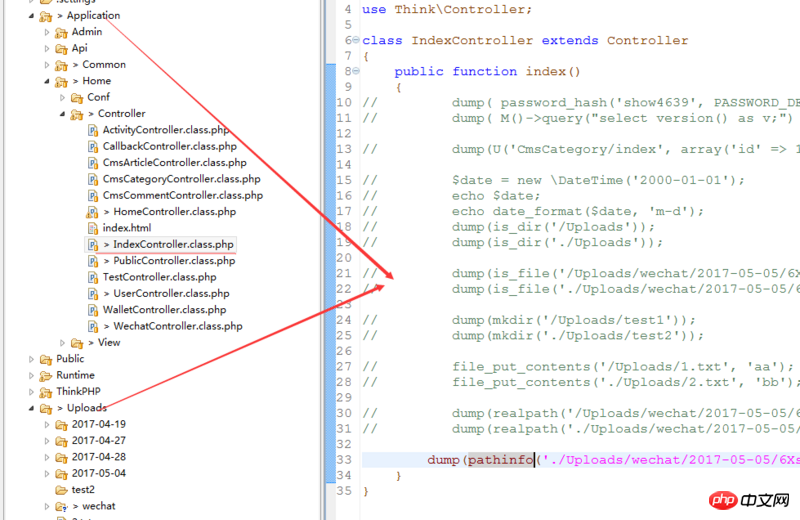Select CmsCommentController.class.php file
800x520 pixels.
click(183, 195)
